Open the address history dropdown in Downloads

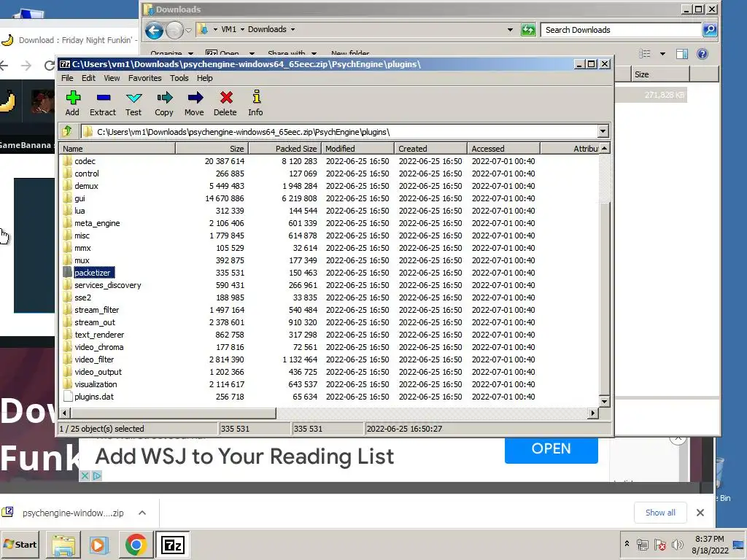[x=510, y=29]
